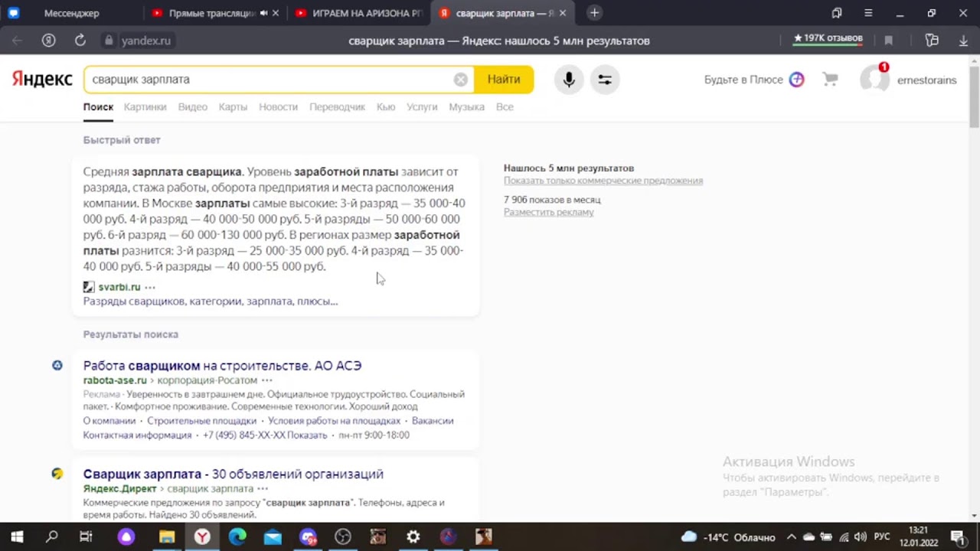Click the Контактная информация link
980x551 pixels.
click(x=138, y=435)
